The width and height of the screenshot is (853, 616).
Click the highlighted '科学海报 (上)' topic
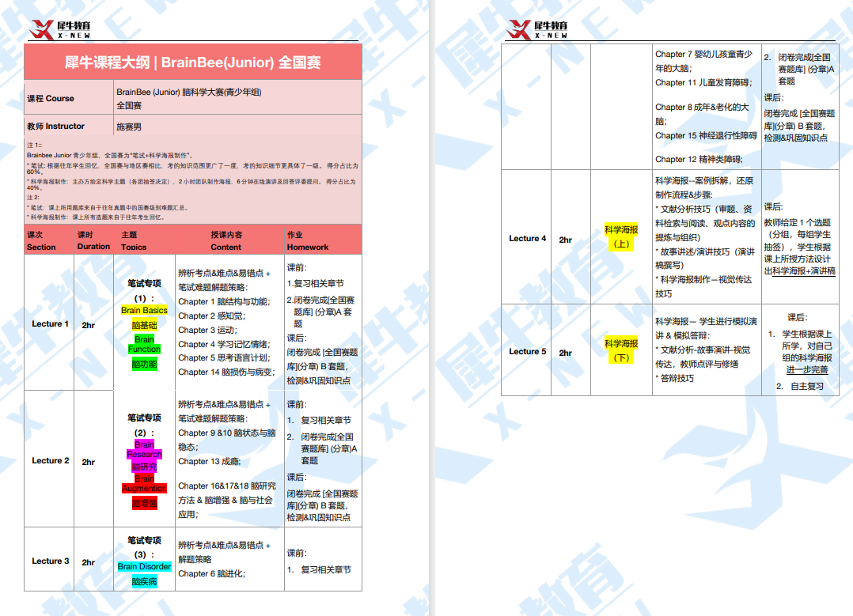pyautogui.click(x=621, y=237)
